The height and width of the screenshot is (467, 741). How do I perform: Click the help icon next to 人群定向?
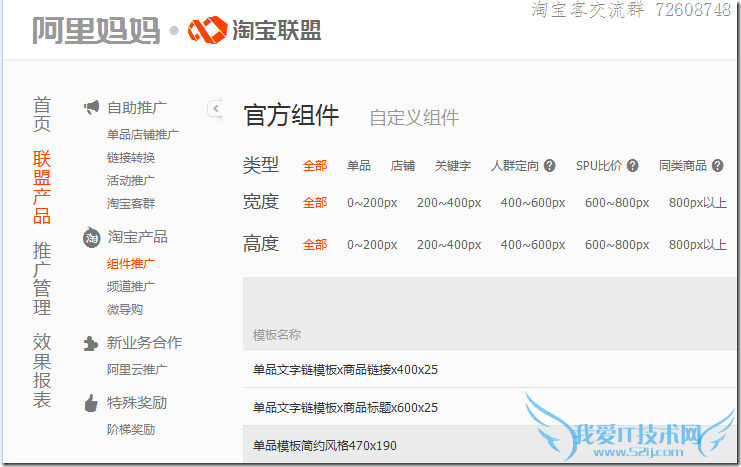(549, 165)
